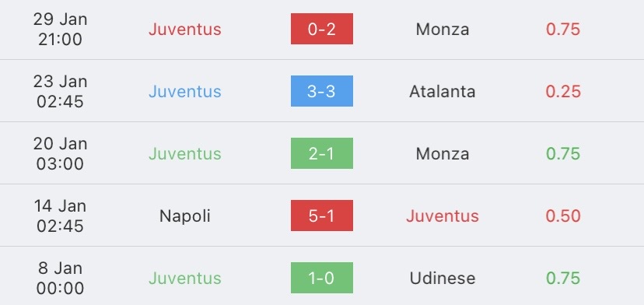The image size is (644, 305).
Task: Open the blue 3-3 score badge
Action: tap(321, 91)
